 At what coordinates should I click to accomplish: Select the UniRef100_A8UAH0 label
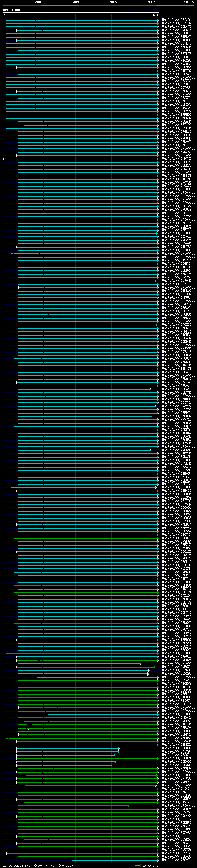pyautogui.click(x=176, y=121)
